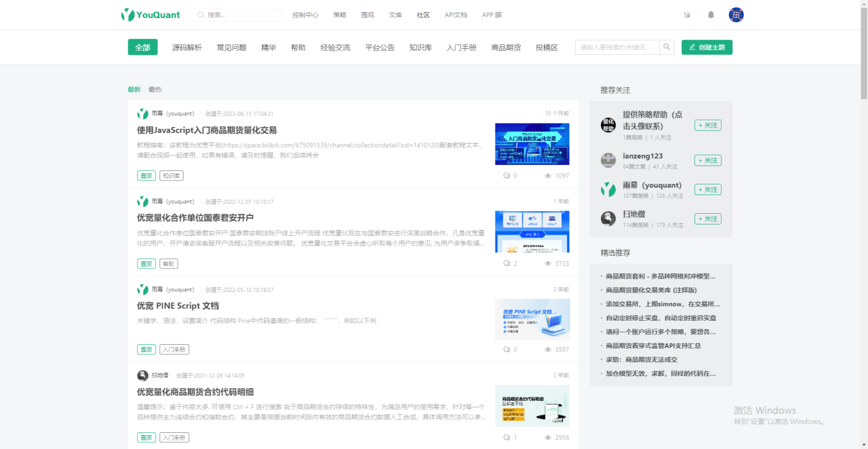Open the notification bell
Screen dimensions: 868x449
[x=711, y=15]
